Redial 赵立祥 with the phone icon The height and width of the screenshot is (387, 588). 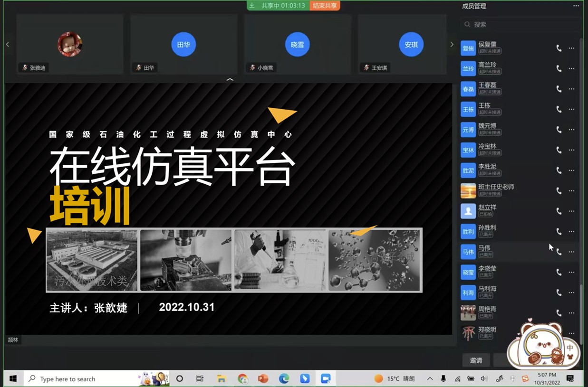pos(559,211)
